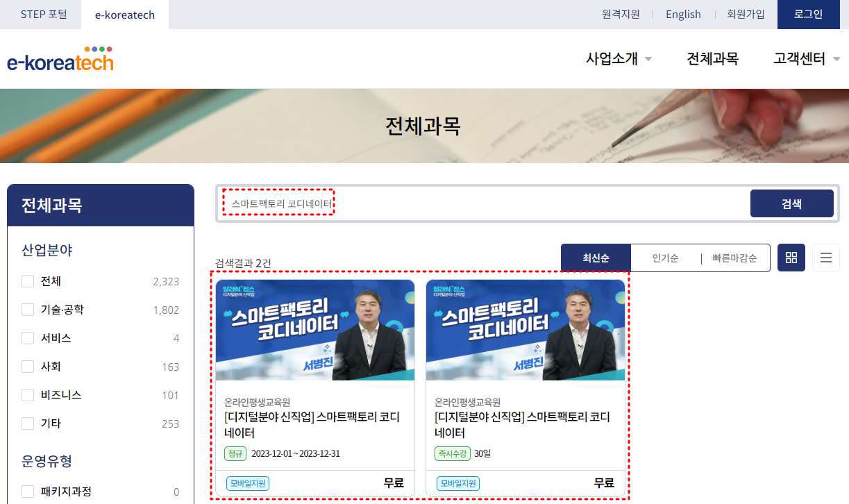Click the 검색결과 2건 text

tap(243, 263)
